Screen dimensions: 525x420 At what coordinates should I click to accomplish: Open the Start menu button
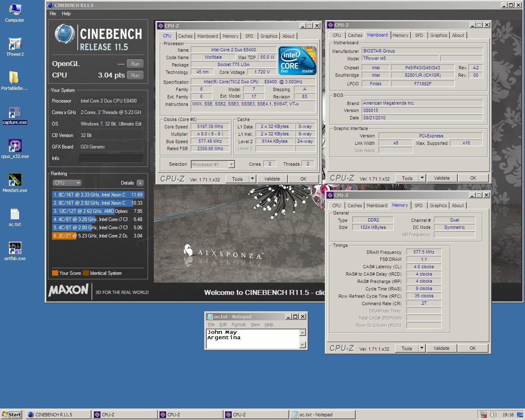point(11,415)
